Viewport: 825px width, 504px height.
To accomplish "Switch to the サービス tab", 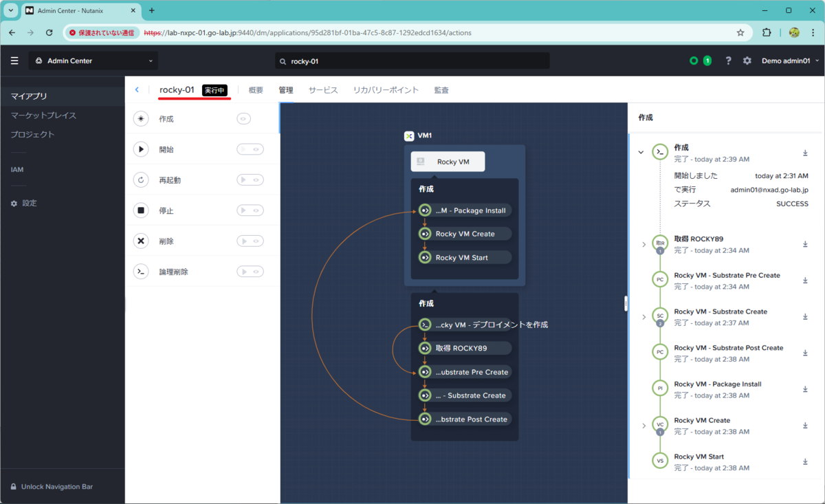I will [323, 90].
